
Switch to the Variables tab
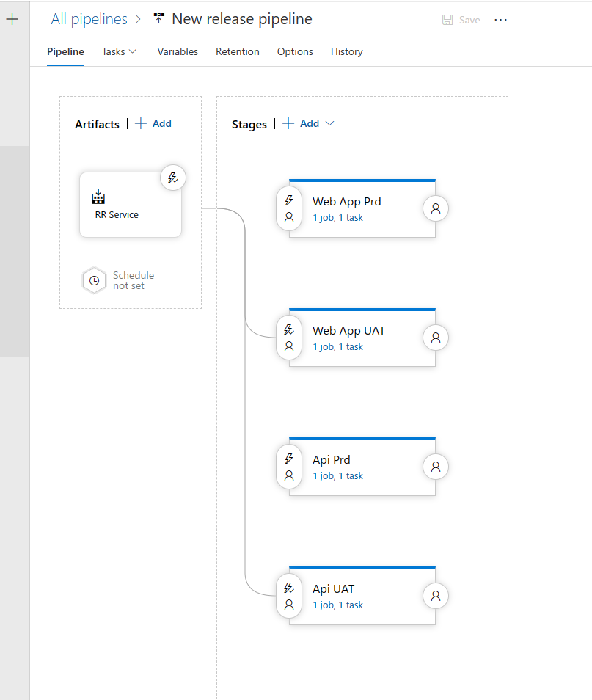tap(177, 51)
